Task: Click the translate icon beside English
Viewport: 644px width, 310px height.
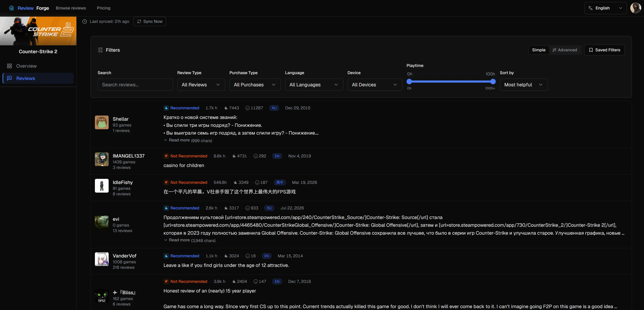Action: pos(590,8)
